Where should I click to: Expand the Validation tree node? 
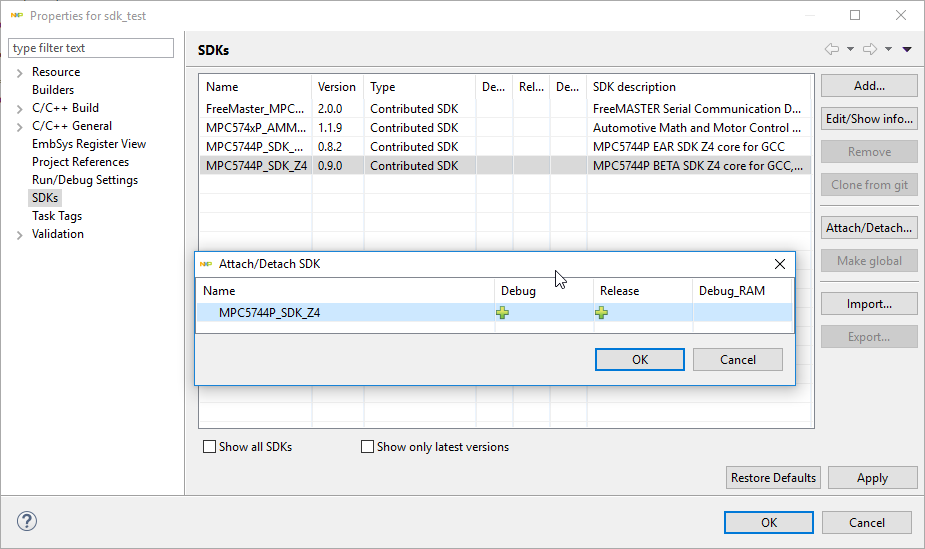(x=20, y=235)
